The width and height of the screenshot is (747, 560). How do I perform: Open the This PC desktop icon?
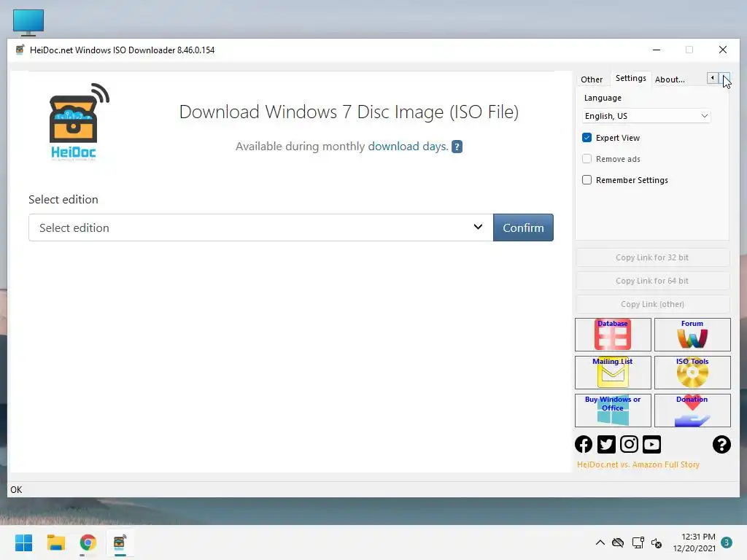(x=28, y=23)
